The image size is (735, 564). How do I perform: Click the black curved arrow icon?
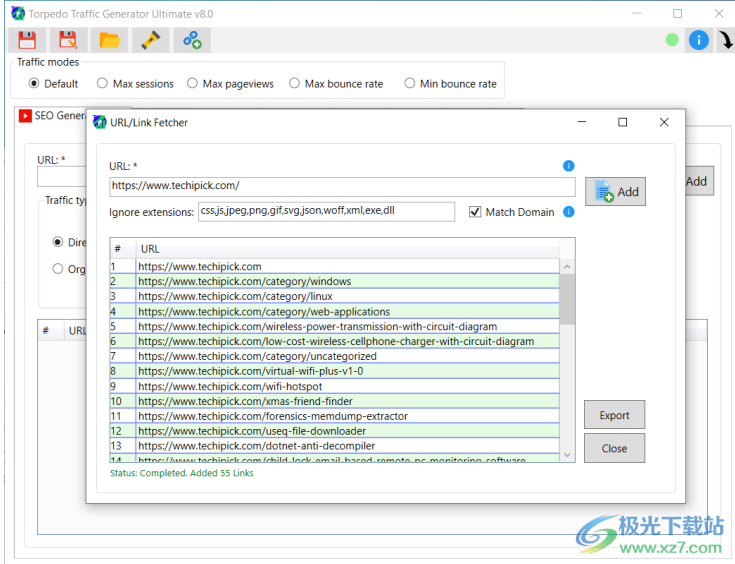726,40
